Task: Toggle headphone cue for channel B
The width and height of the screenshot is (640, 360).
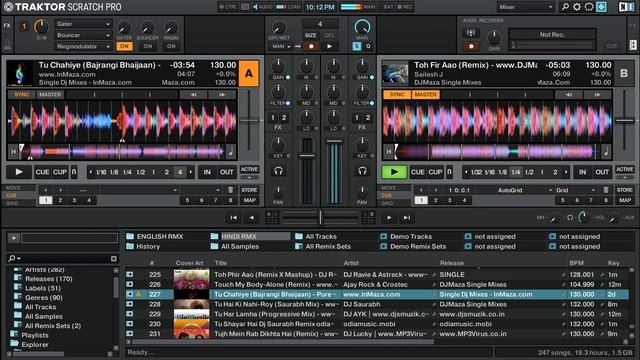Action: [x=362, y=171]
